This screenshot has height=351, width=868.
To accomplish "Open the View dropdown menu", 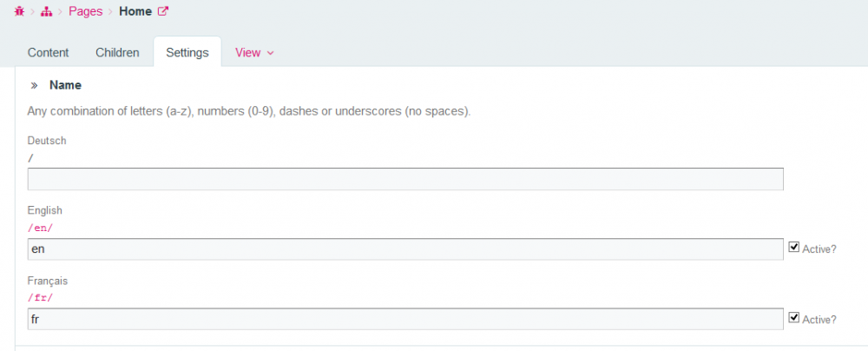I will pyautogui.click(x=254, y=52).
